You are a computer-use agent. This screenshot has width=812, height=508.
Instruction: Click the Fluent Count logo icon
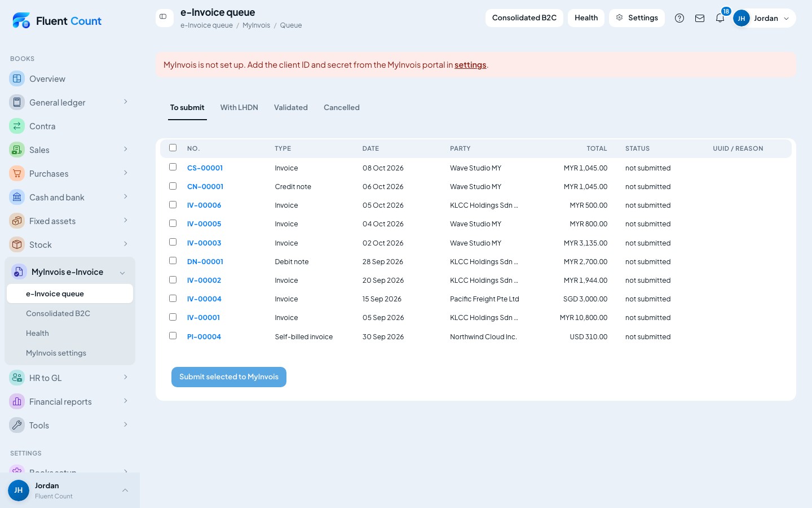(x=21, y=21)
